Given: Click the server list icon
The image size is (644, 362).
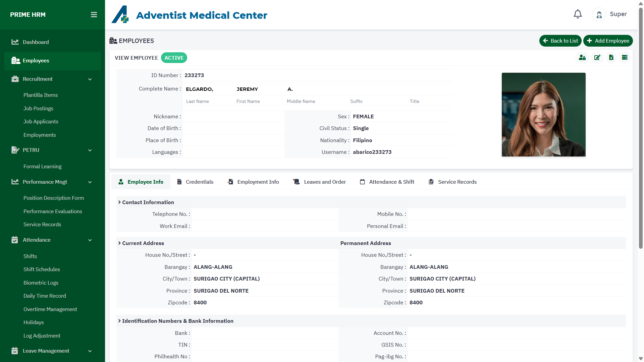Looking at the screenshot, I should [625, 58].
